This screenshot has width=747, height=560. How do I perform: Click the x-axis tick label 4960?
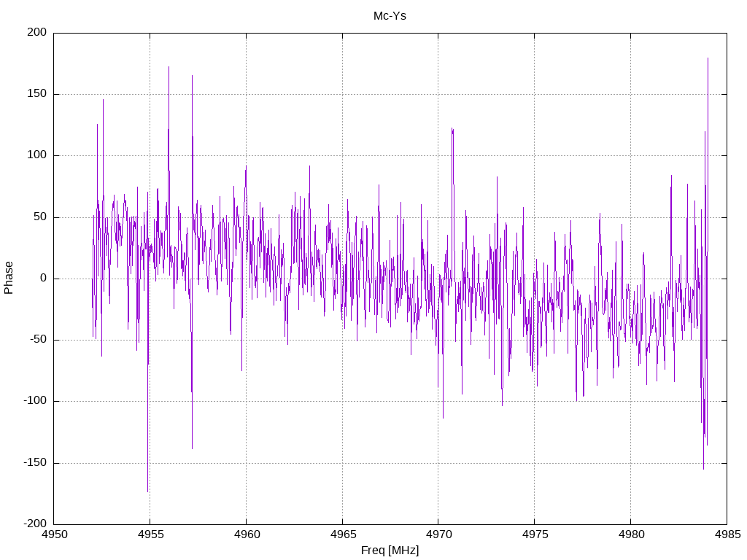(x=247, y=534)
